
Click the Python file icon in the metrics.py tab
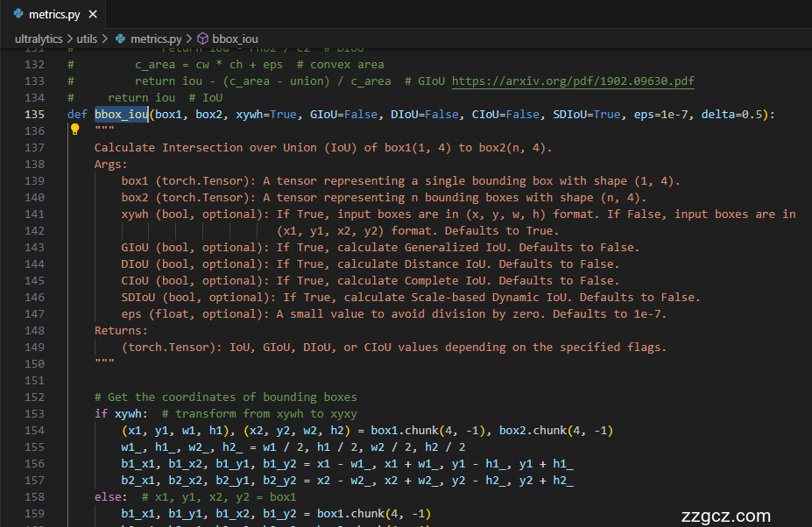[18, 15]
